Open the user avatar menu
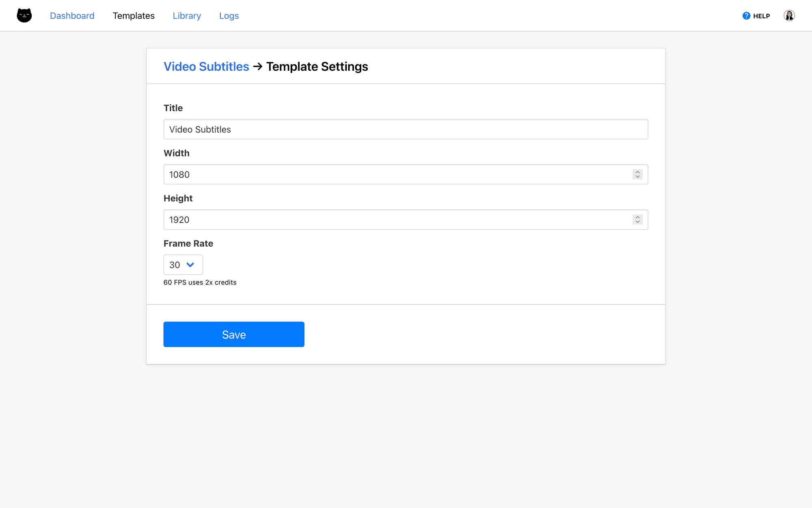This screenshot has width=812, height=508. [x=789, y=15]
